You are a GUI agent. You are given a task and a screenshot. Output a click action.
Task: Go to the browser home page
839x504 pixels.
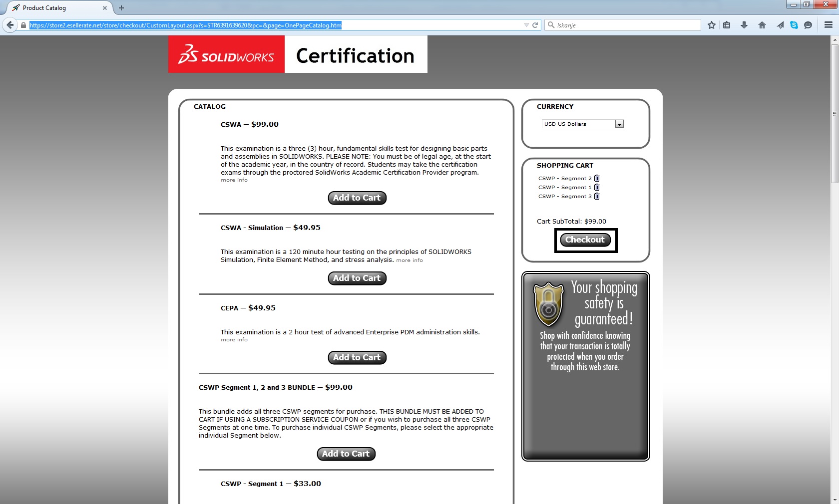(762, 25)
